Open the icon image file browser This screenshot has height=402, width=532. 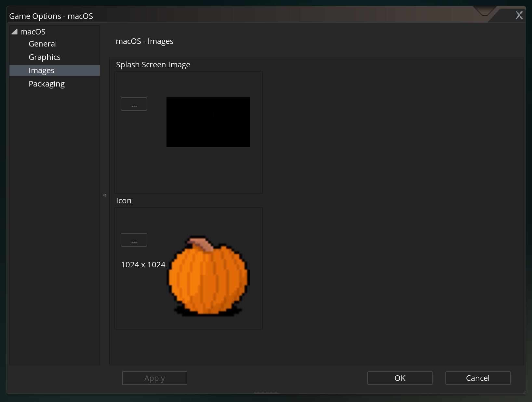134,240
